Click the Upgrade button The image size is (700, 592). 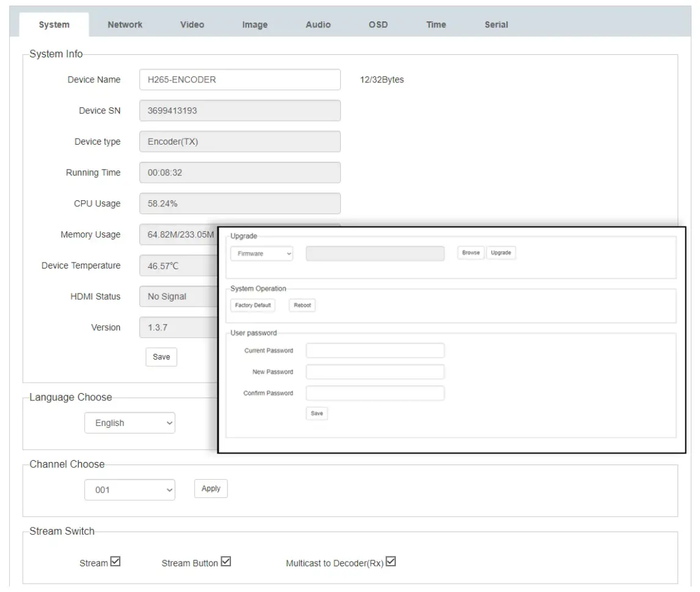[501, 253]
